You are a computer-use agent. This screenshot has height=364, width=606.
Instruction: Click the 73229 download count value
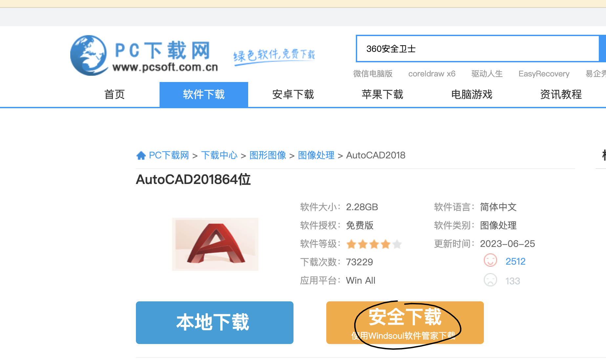pos(359,262)
